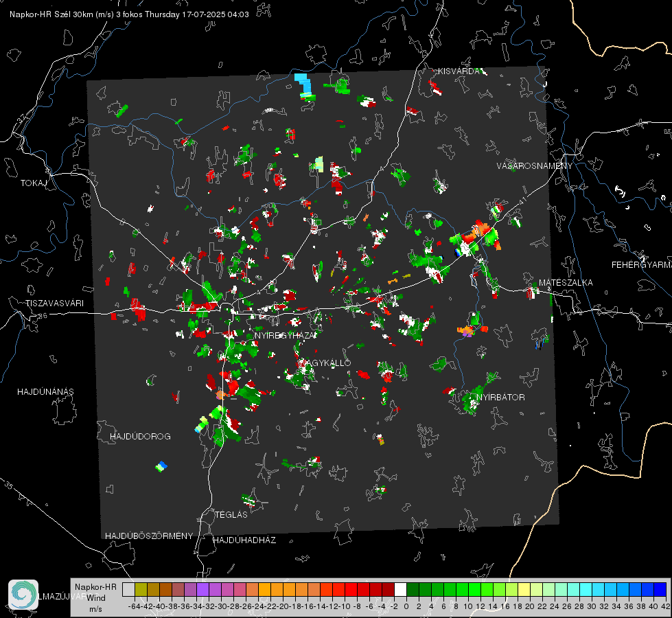
Task: Click the HAJDÚBÖSZÖRMÉNY town label
Action: (149, 536)
